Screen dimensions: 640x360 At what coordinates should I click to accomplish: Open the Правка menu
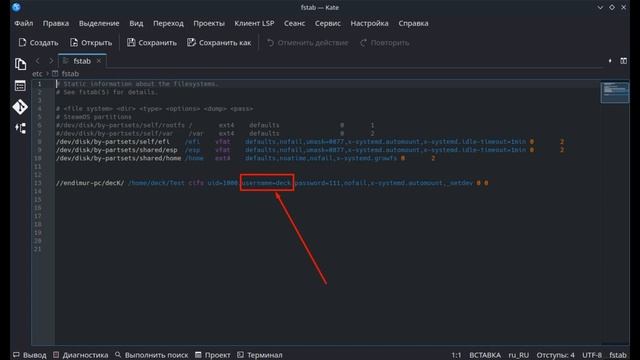coord(56,23)
